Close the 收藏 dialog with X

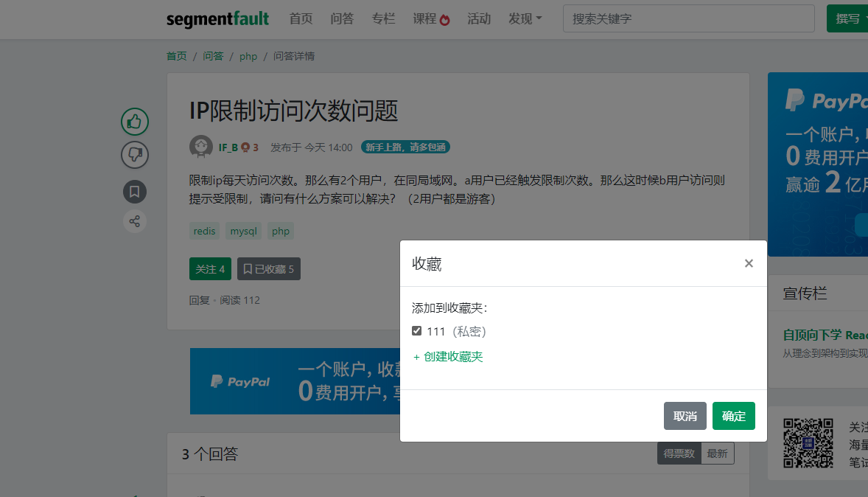[749, 263]
